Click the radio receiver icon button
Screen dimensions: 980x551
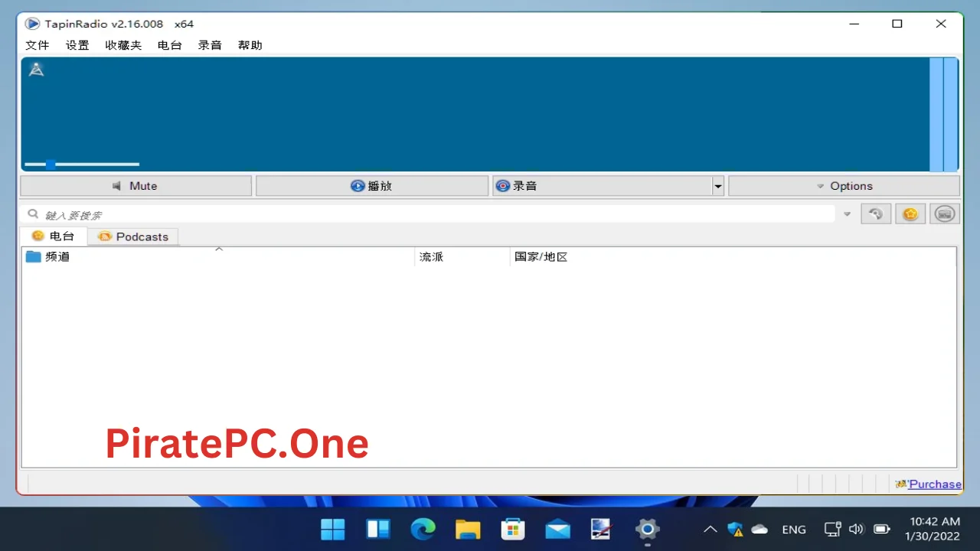click(945, 214)
